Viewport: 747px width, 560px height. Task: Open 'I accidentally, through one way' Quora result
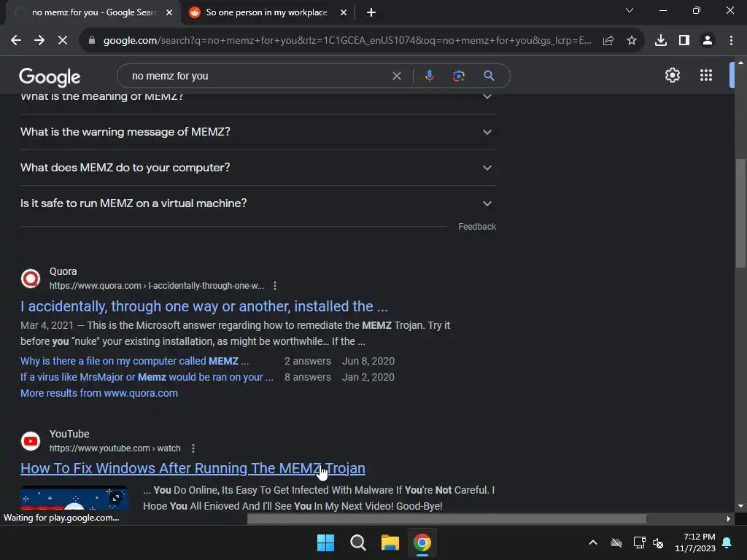pyautogui.click(x=204, y=306)
